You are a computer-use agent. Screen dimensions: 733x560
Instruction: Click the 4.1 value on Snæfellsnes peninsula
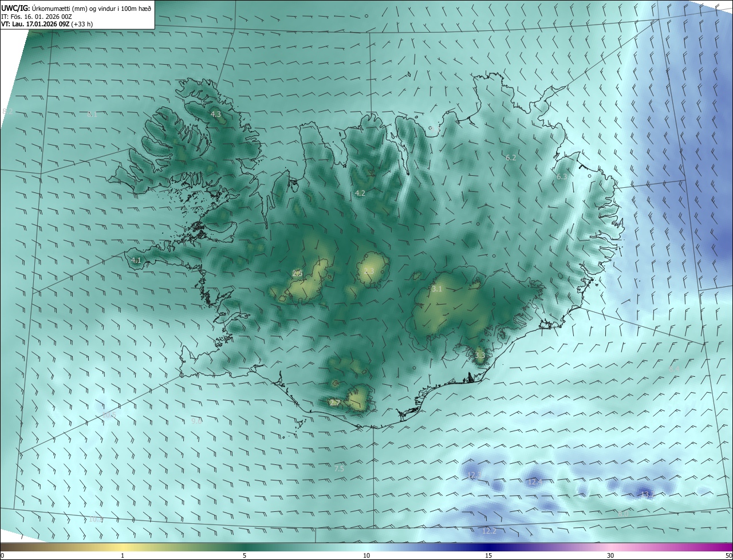point(136,260)
